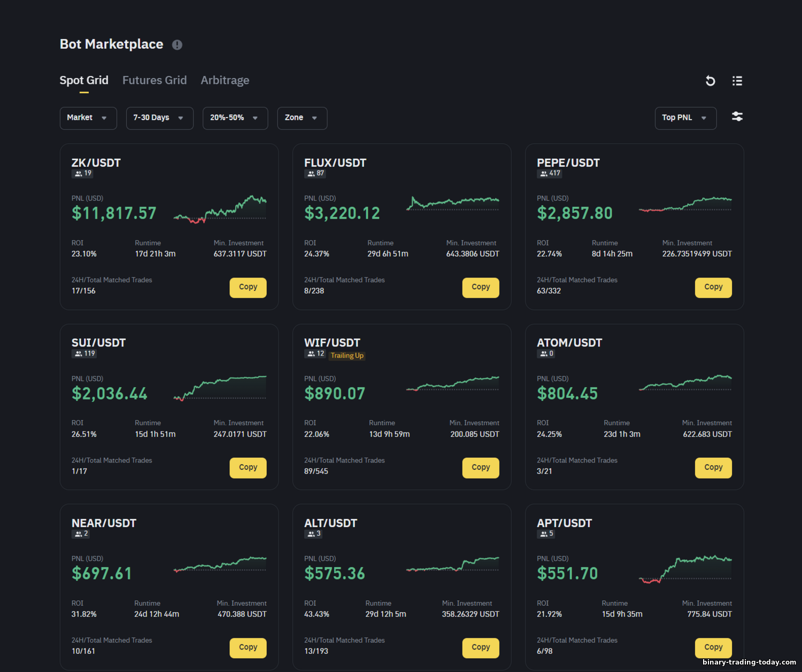Screen dimensions: 802x672
Task: Click the ALT/USDT pair title
Action: (330, 523)
